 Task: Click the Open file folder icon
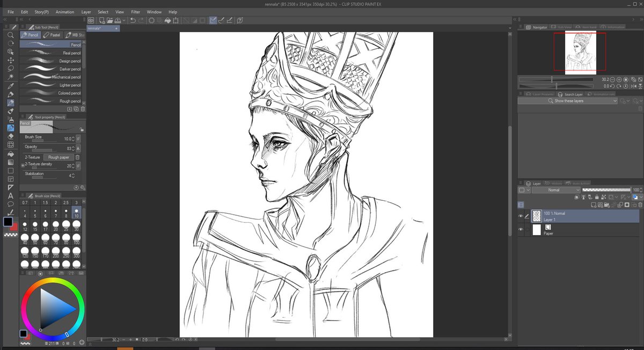coord(109,20)
